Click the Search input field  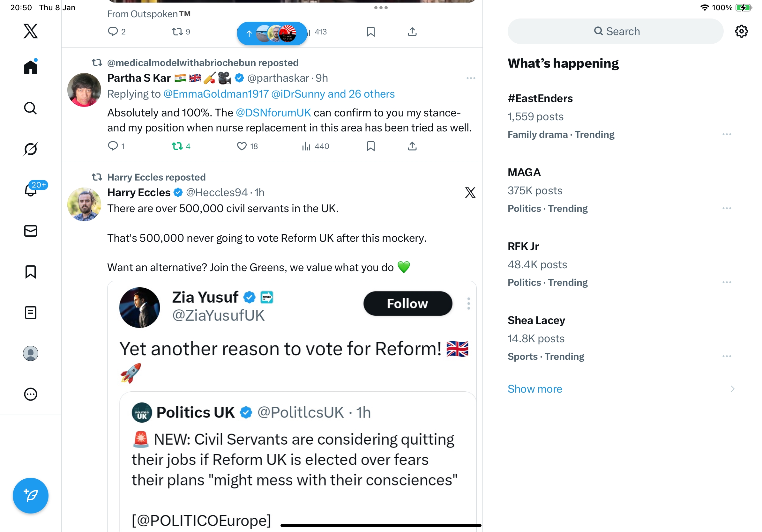point(616,31)
